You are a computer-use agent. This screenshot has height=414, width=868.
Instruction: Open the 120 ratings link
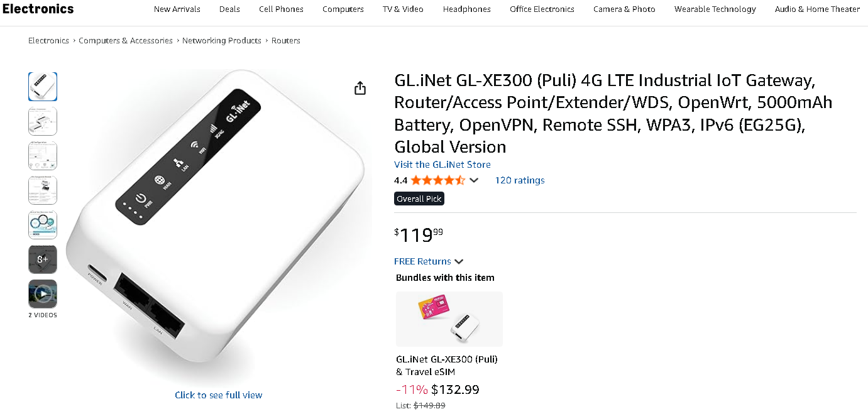(520, 180)
